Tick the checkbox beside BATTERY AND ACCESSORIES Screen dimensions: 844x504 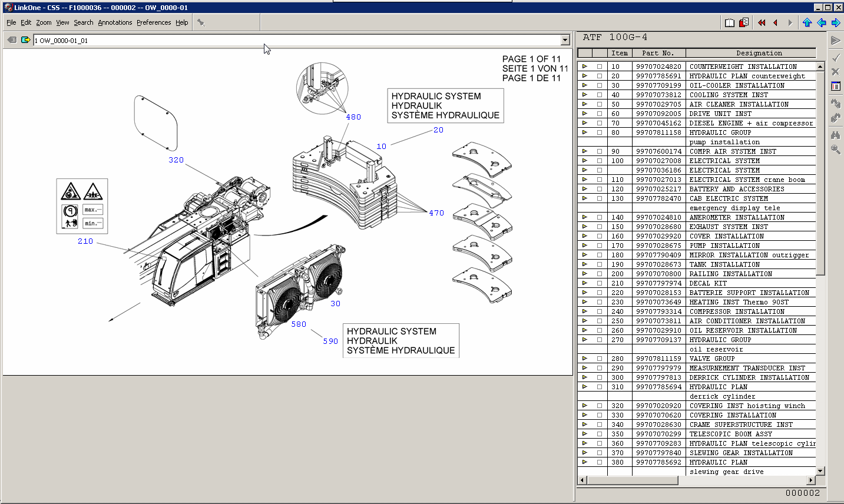click(600, 189)
